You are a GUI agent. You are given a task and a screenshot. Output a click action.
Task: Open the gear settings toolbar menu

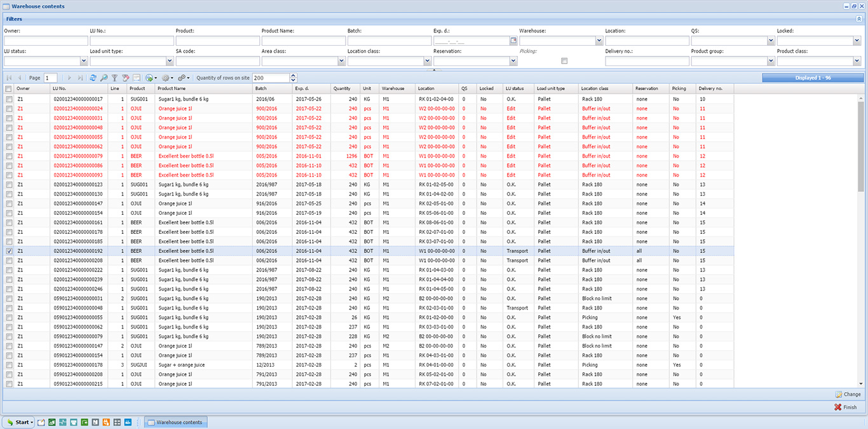(167, 78)
